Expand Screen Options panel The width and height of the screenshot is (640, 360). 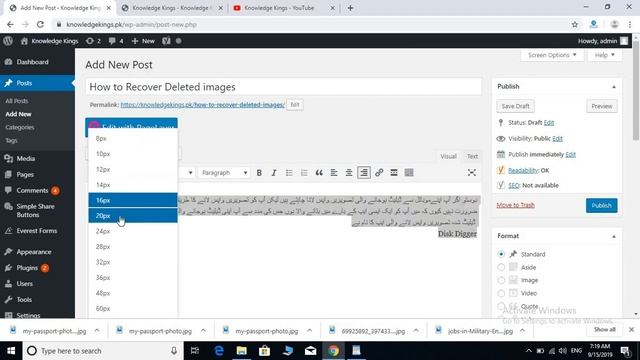coord(552,55)
